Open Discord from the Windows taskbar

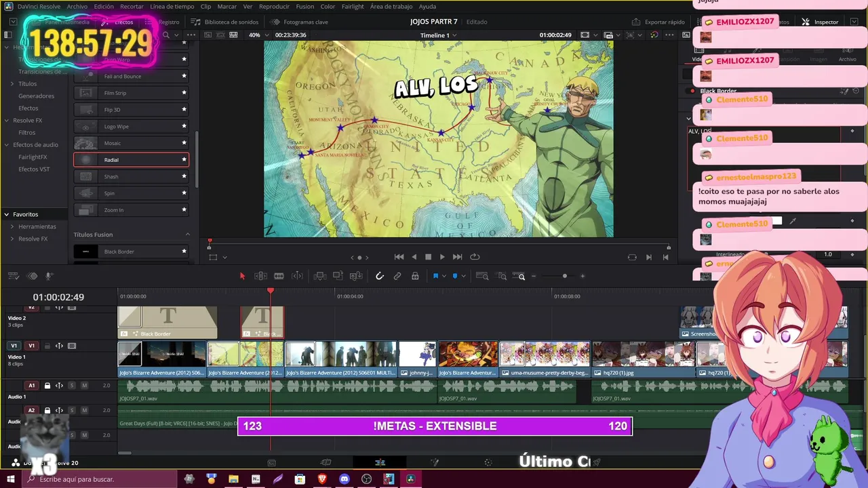[344, 479]
